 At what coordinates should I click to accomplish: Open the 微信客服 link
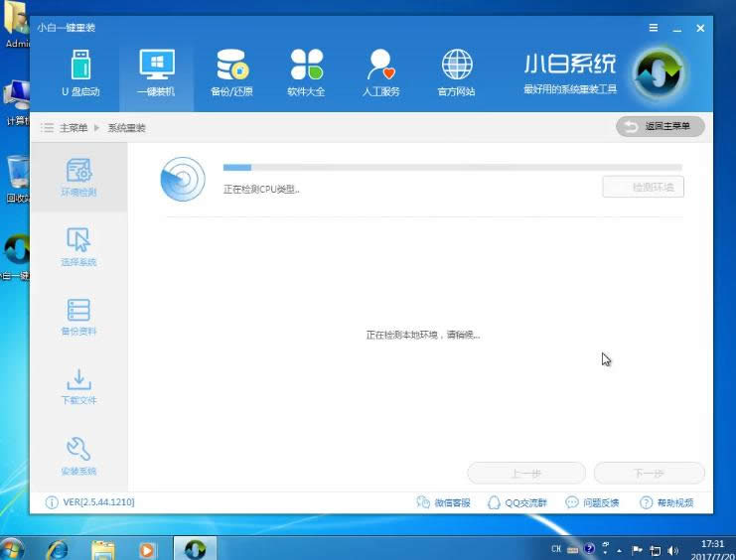444,503
